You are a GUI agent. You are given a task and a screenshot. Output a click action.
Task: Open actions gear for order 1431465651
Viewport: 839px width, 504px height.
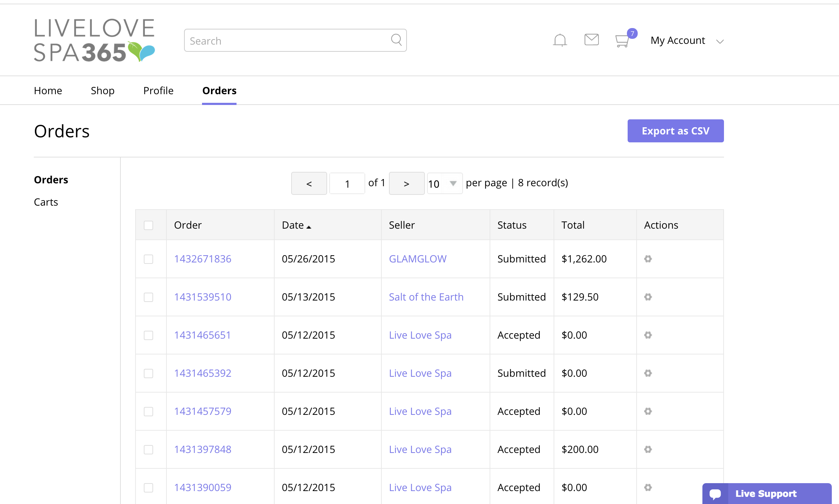648,335
